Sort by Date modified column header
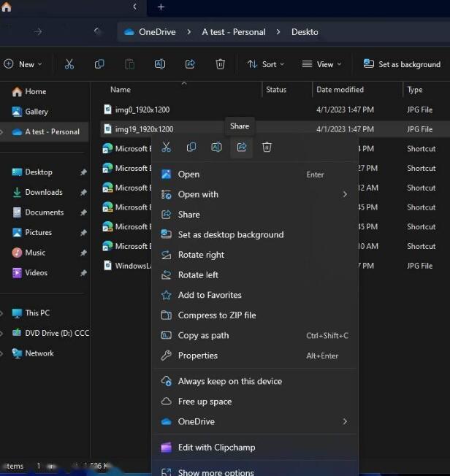The width and height of the screenshot is (450, 476). (340, 90)
